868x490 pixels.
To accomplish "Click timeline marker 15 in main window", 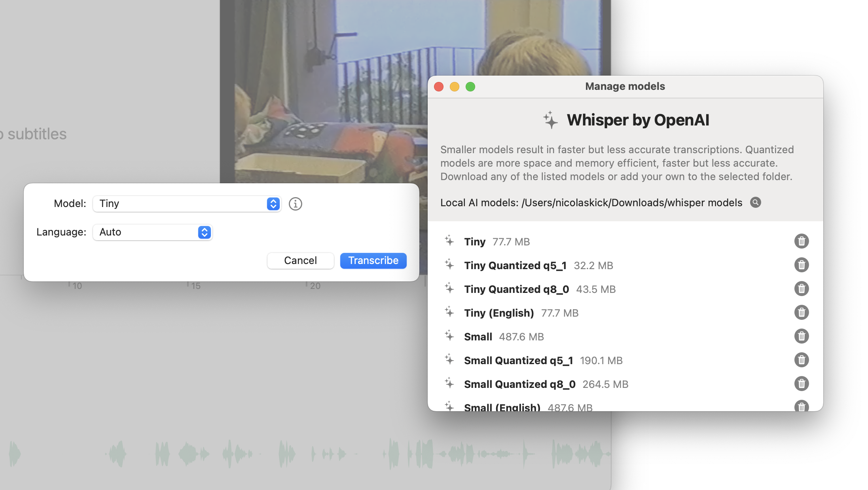I will coord(196,286).
